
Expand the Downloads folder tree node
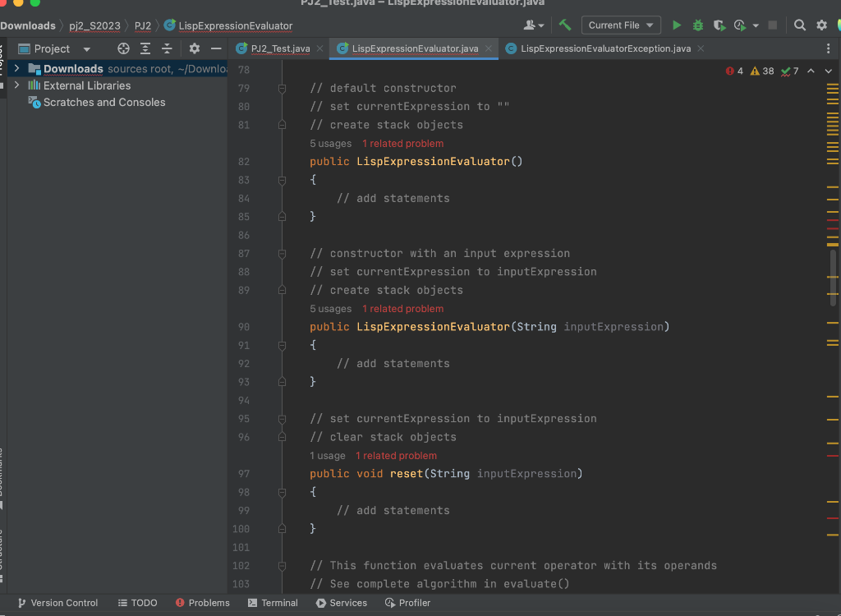pyautogui.click(x=16, y=69)
